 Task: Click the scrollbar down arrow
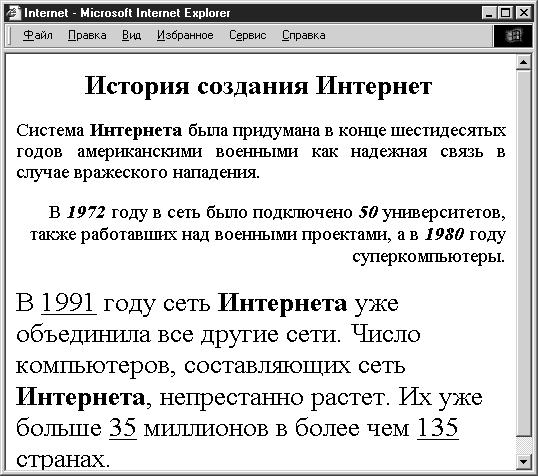point(524,462)
